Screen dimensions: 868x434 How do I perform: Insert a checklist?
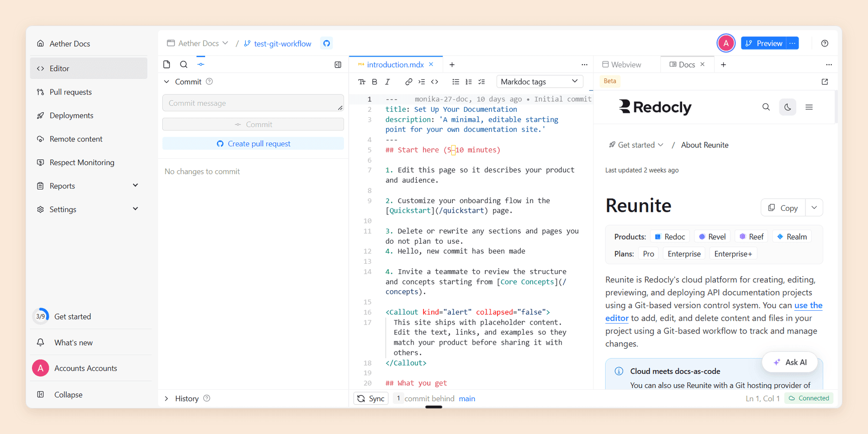pos(482,82)
